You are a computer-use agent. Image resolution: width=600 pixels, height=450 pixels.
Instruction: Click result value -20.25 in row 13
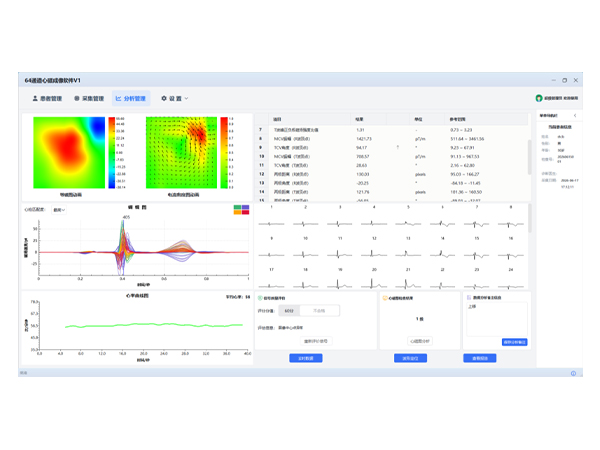pyautogui.click(x=362, y=183)
